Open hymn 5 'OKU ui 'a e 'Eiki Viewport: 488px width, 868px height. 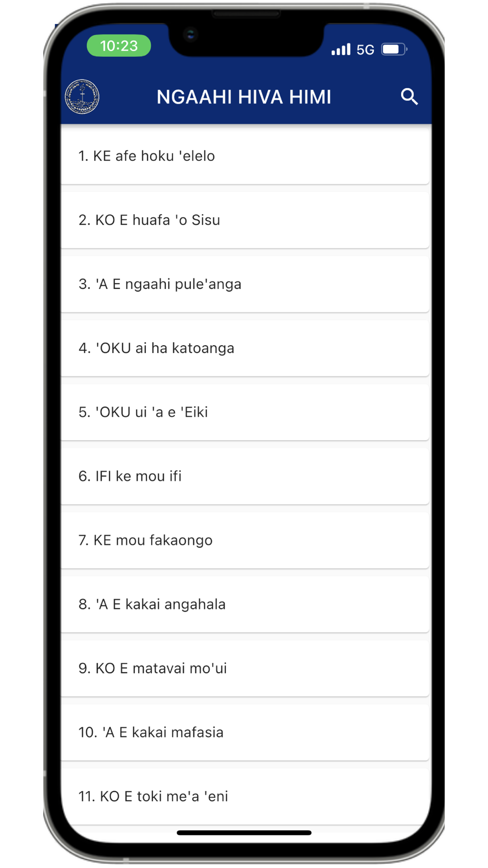point(245,412)
